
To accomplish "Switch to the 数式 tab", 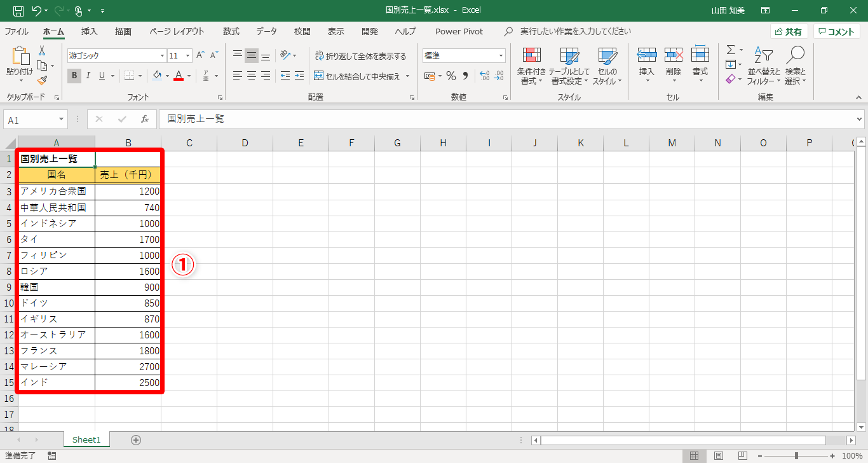I will pos(231,31).
